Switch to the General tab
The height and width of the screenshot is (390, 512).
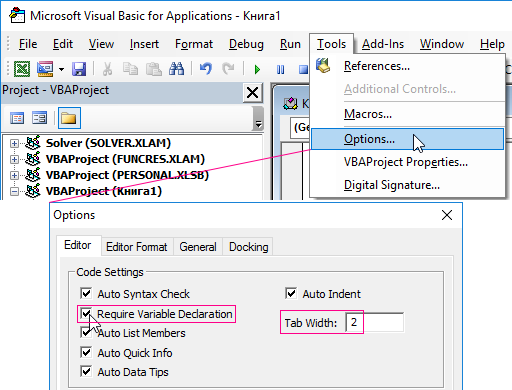coord(198,247)
